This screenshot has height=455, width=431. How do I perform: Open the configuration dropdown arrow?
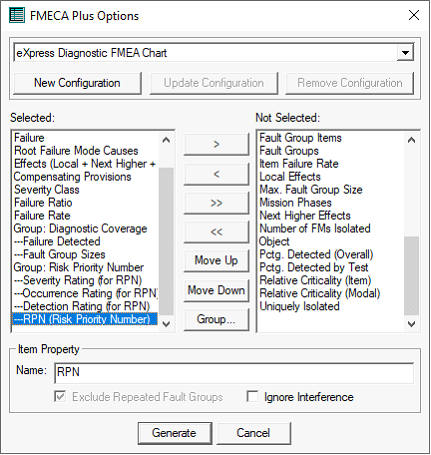click(405, 53)
